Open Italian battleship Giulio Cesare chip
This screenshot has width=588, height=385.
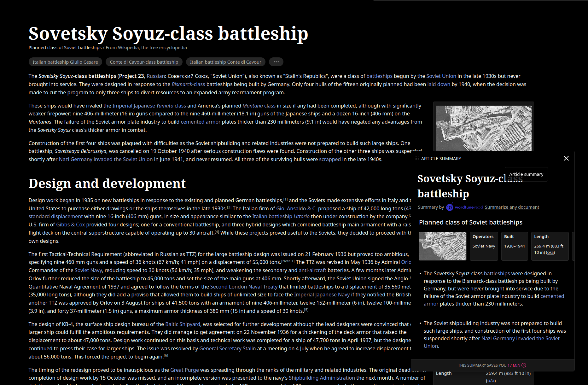pyautogui.click(x=65, y=62)
